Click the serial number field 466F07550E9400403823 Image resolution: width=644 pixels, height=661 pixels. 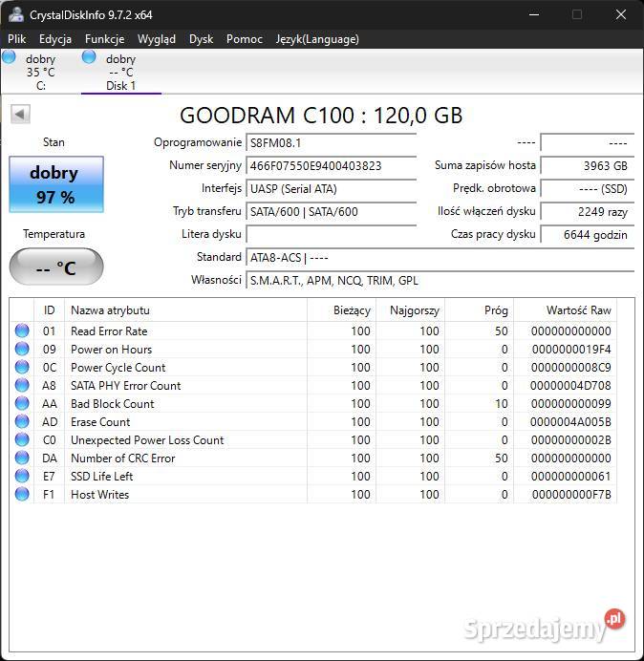(331, 165)
